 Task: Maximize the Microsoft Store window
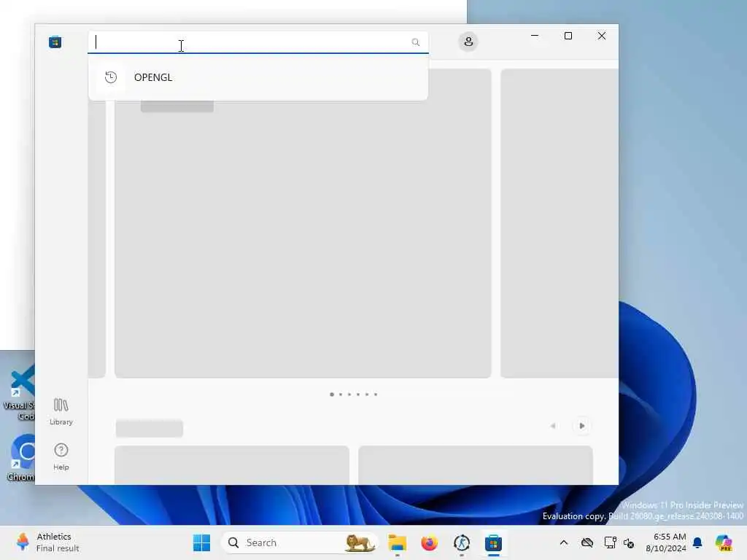(x=568, y=36)
